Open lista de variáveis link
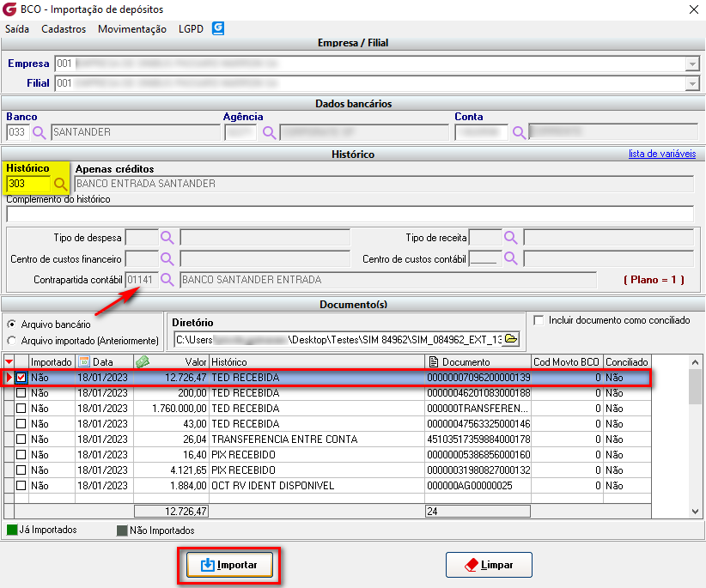Screen dimensions: 706x588 point(662,154)
